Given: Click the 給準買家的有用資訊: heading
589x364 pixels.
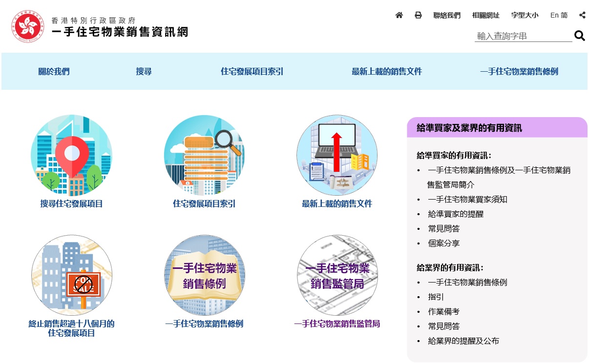Looking at the screenshot, I should click(x=454, y=156).
